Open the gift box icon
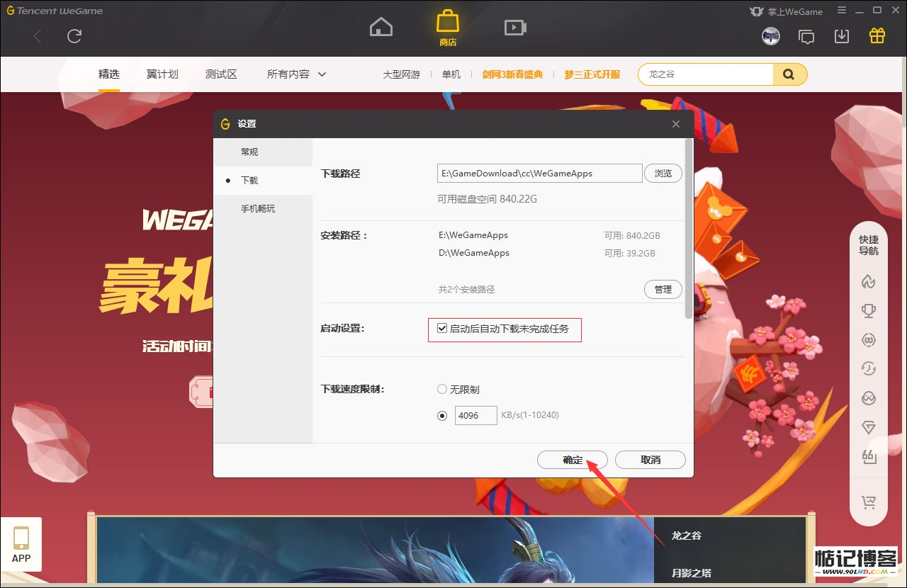Screen dimensions: 907x588 pos(877,35)
